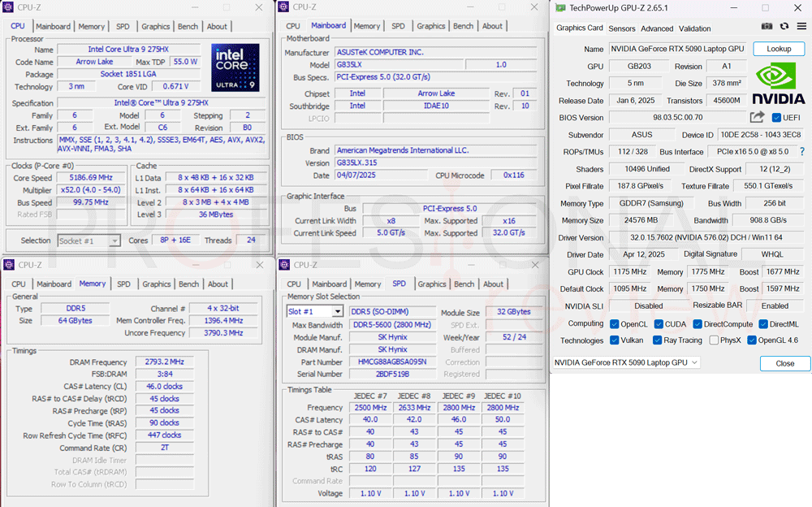Click the NVIDIA GeForce RTX 5090 Laptop GPU name field
The height and width of the screenshot is (507, 812).
677,49
